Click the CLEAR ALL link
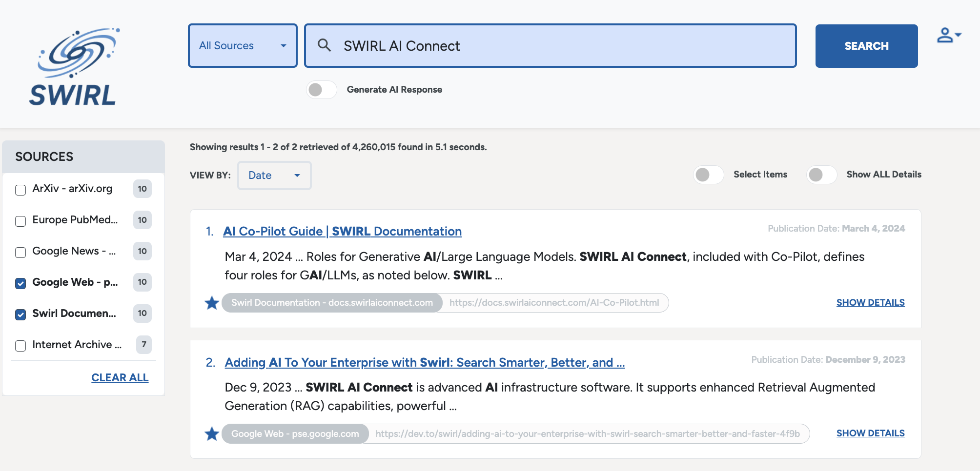This screenshot has height=471, width=980. tap(120, 377)
